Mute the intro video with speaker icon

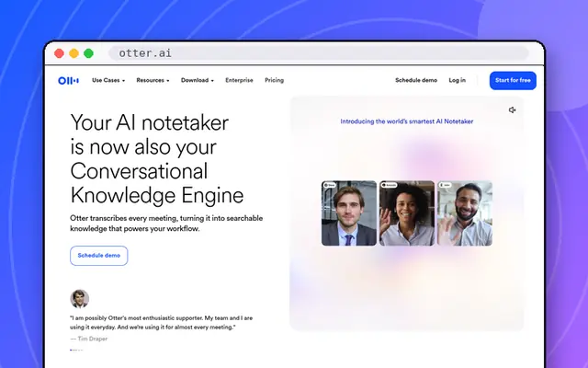click(x=513, y=110)
